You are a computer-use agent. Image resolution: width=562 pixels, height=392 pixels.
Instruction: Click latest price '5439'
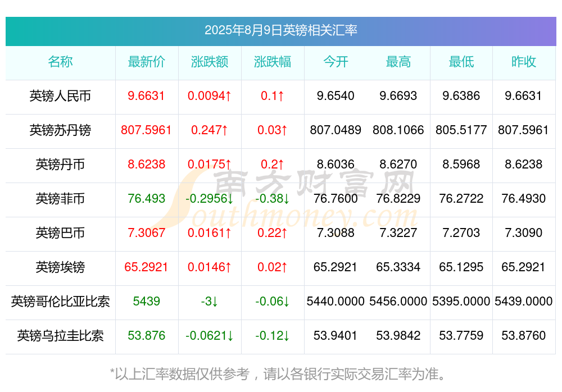(x=146, y=302)
